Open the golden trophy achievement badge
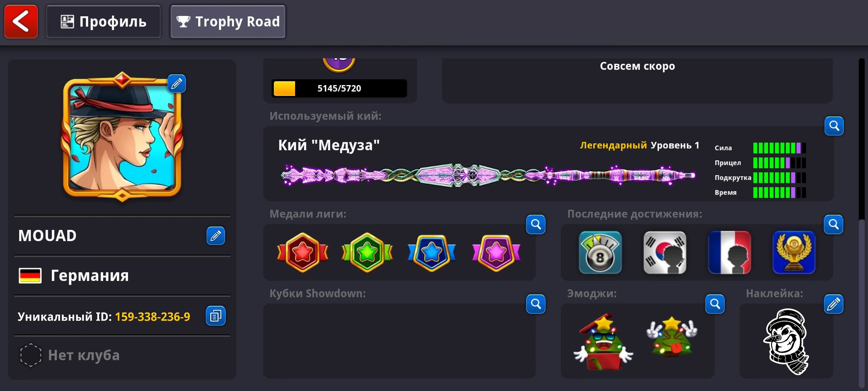Viewport: 868px width, 391px height. pyautogui.click(x=794, y=252)
